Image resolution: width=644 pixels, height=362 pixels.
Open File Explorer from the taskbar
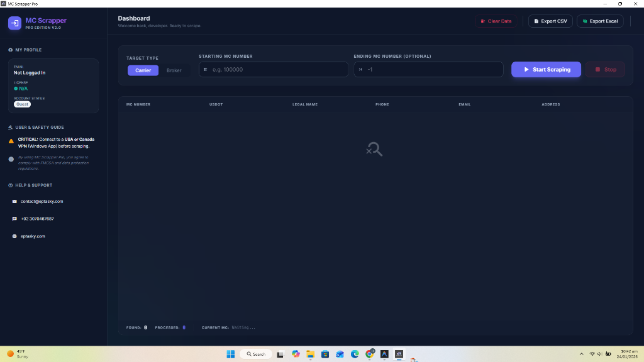click(311, 354)
